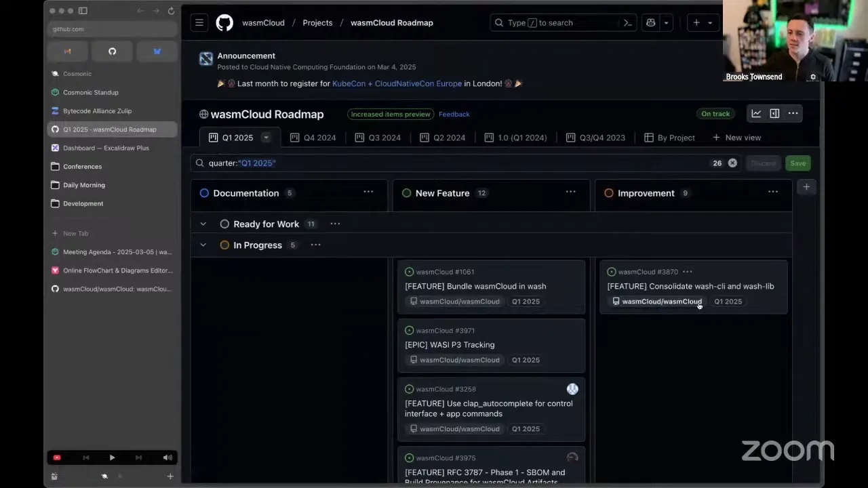Click Projects in the breadcrumb
Image resolution: width=868 pixels, height=488 pixels.
tap(317, 22)
